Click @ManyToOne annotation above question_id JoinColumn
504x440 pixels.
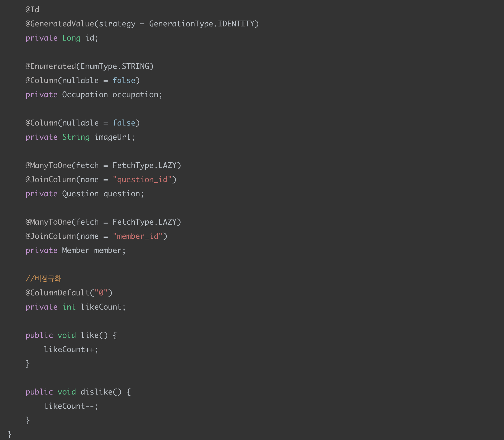tap(103, 165)
